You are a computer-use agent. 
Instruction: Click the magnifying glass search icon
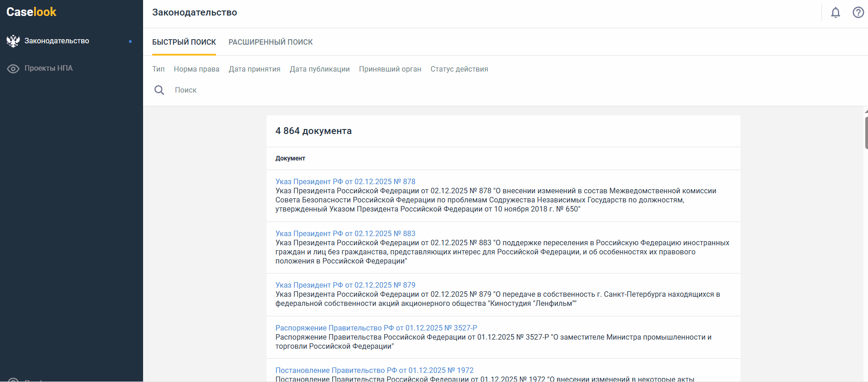pos(159,90)
